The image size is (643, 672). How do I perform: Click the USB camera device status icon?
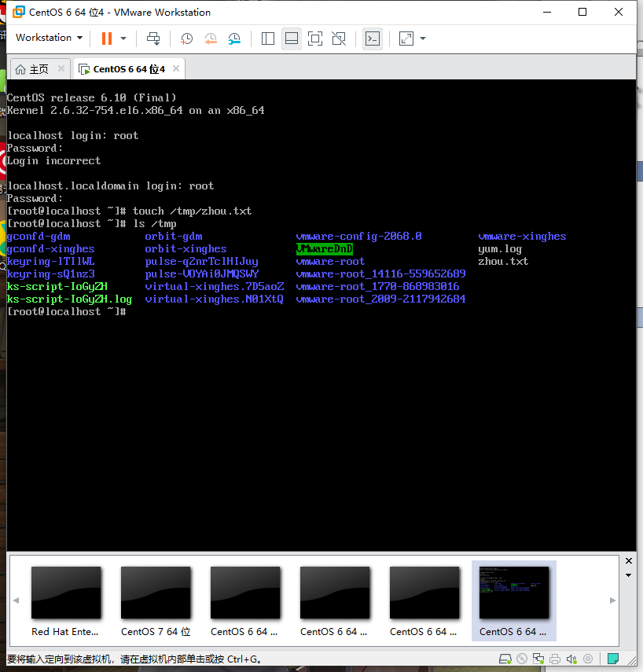(x=588, y=659)
